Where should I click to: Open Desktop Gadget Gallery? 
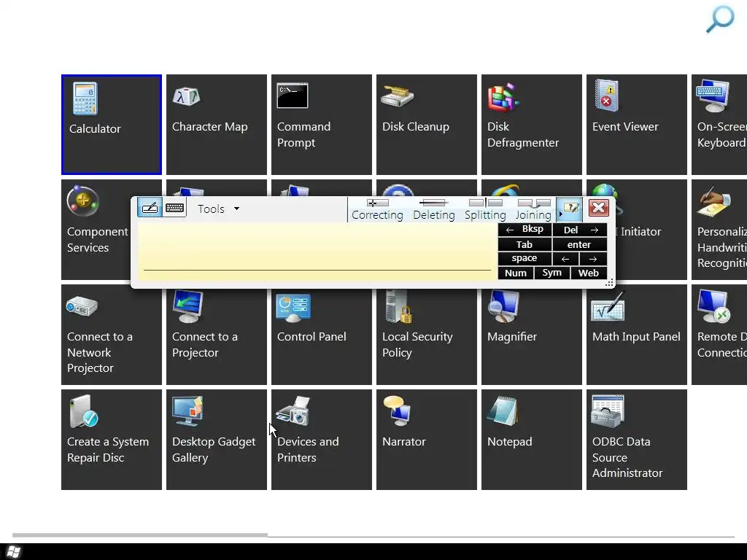[217, 440]
